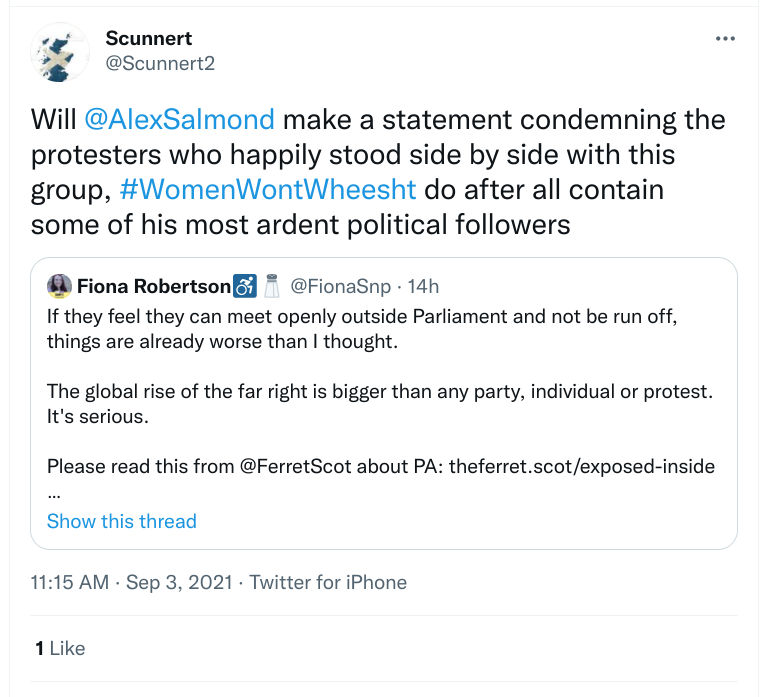Click Fiona Robertson's name in quoted tweet

click(153, 287)
